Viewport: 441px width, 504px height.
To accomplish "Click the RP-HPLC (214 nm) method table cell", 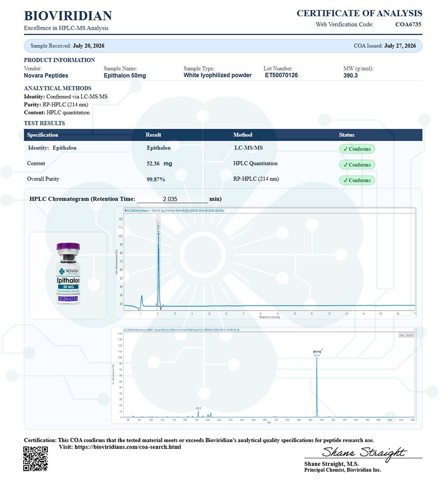I will 256,179.
